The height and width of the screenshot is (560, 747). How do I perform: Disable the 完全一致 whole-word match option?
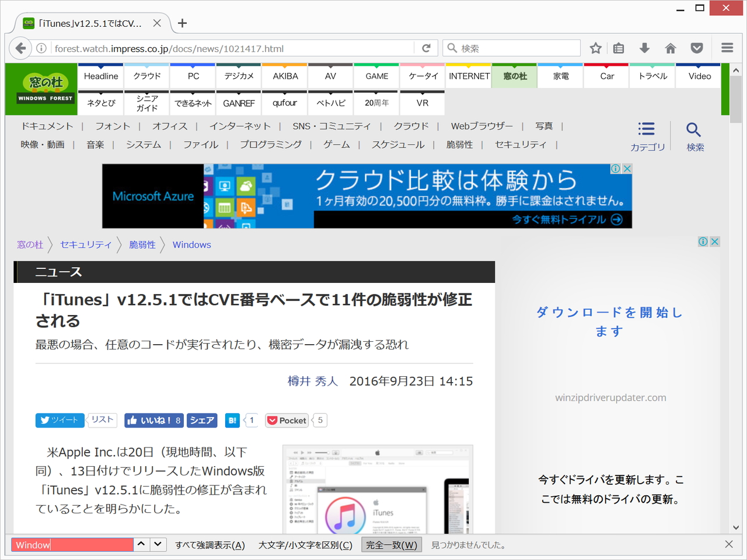tap(391, 544)
